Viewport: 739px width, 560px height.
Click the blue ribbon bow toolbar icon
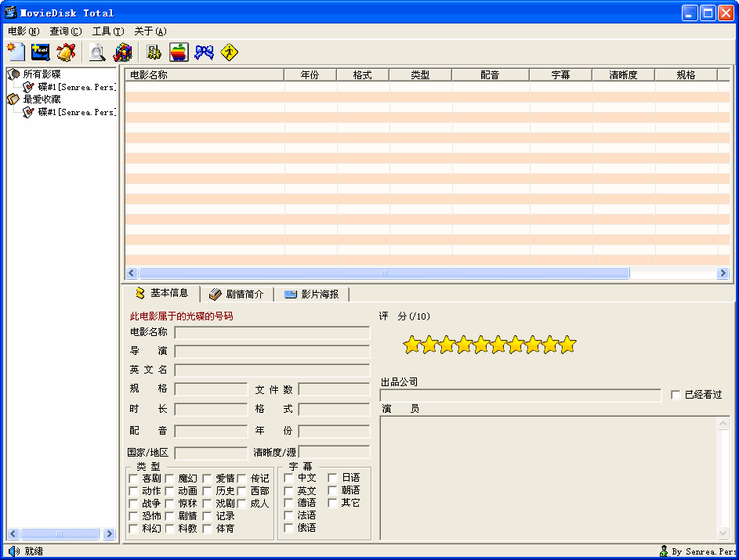(204, 52)
